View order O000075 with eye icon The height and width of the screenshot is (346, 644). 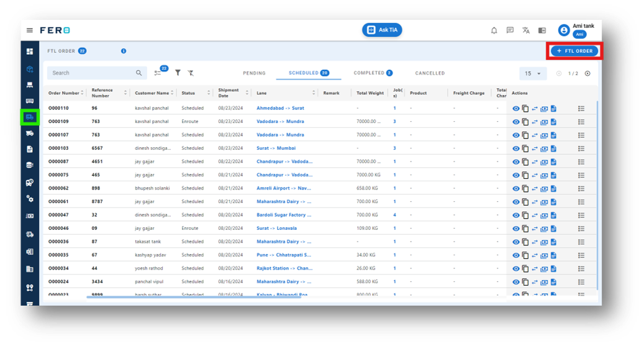516,175
